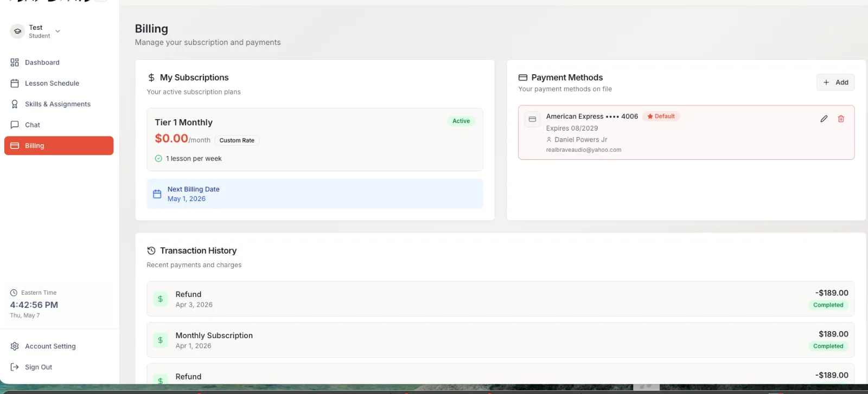Click the Eastern Time clock icon
This screenshot has width=868, height=394.
coord(14,293)
